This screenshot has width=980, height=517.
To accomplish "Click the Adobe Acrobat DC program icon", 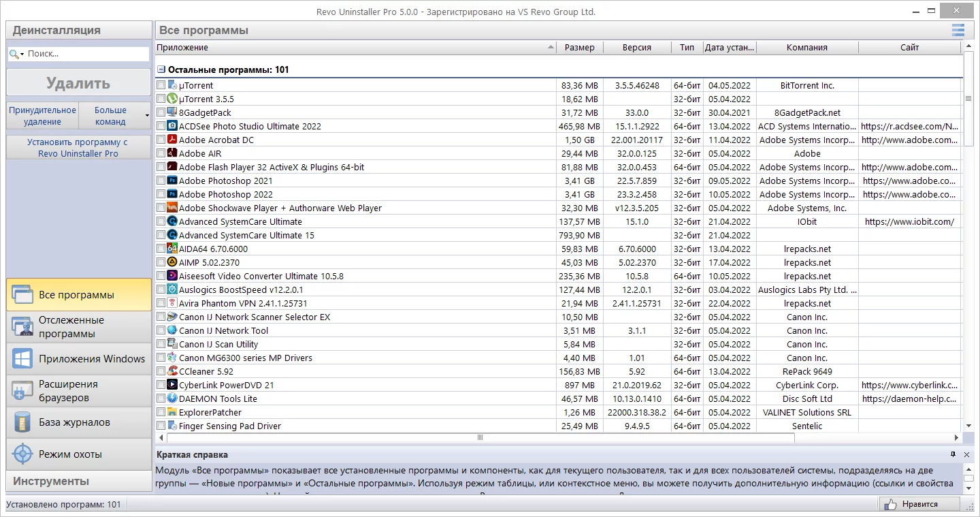I will click(x=172, y=140).
